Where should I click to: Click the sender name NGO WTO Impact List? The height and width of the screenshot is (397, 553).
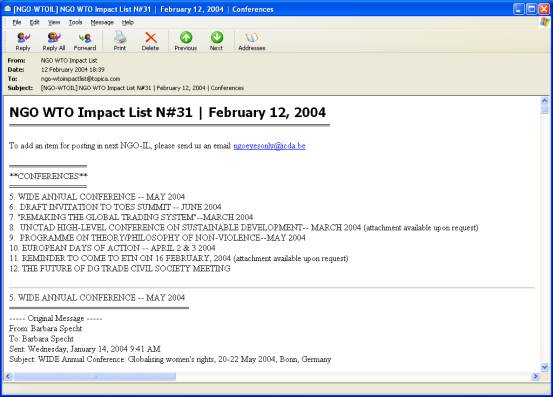point(69,60)
